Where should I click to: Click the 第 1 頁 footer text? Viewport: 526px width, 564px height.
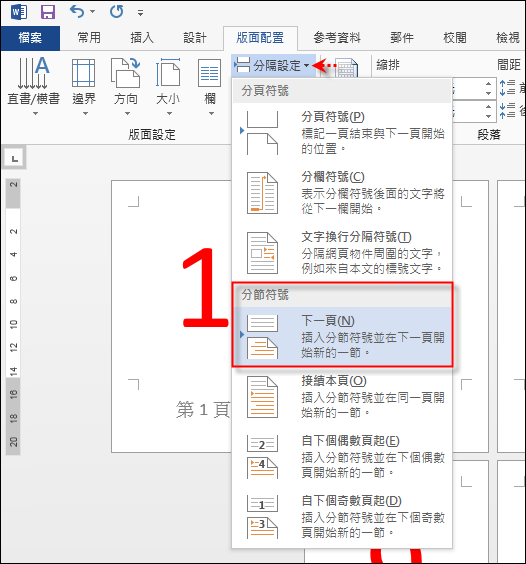click(x=203, y=410)
